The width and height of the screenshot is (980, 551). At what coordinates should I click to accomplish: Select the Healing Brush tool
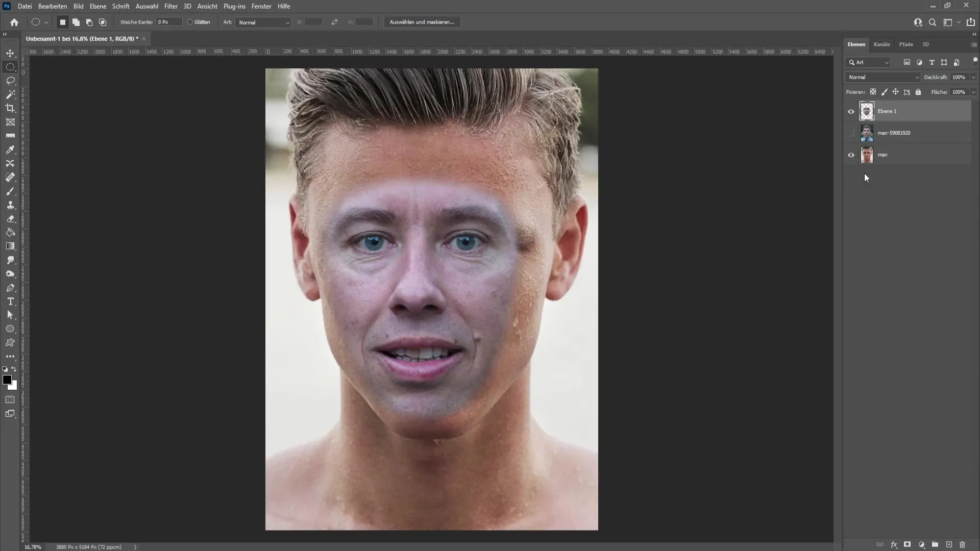point(10,177)
